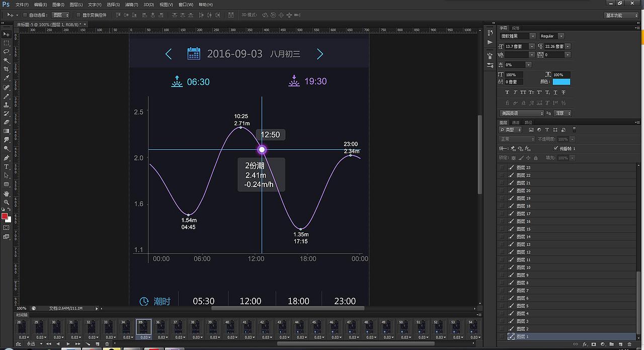Select the Crop tool
The height and width of the screenshot is (350, 644).
click(x=6, y=69)
